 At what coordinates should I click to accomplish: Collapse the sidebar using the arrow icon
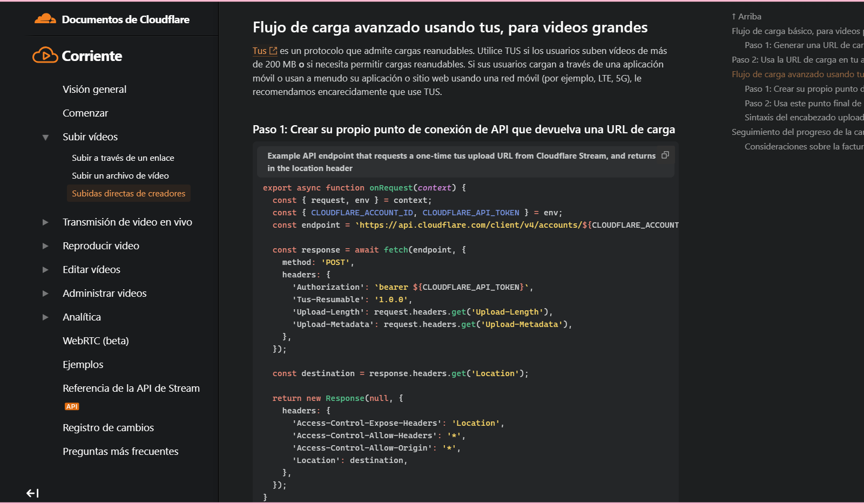coord(32,493)
